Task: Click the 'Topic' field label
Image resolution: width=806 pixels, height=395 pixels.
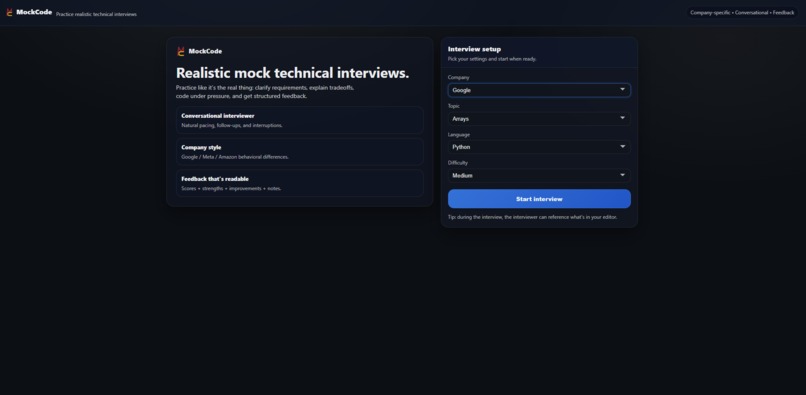Action: pyautogui.click(x=454, y=106)
